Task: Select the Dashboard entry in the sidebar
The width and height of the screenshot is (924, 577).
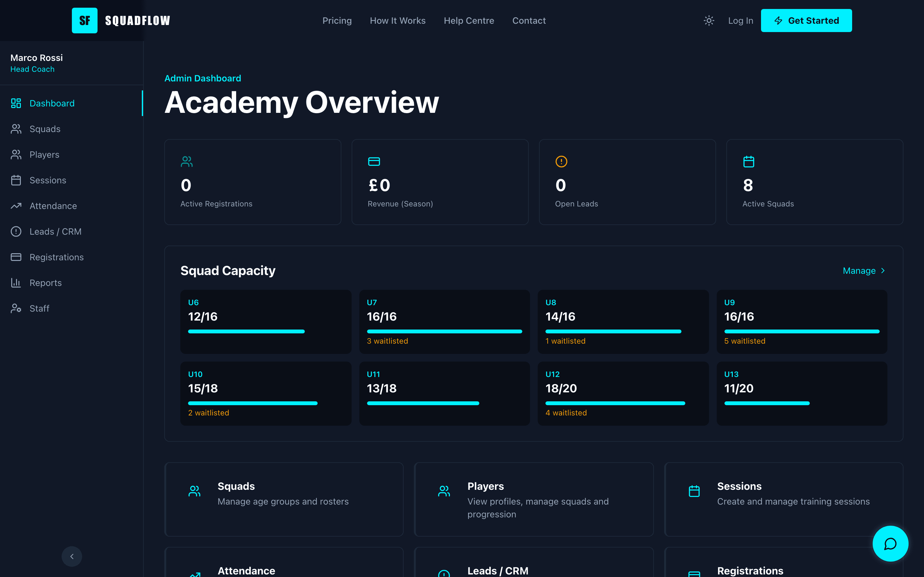Action: pos(52,103)
